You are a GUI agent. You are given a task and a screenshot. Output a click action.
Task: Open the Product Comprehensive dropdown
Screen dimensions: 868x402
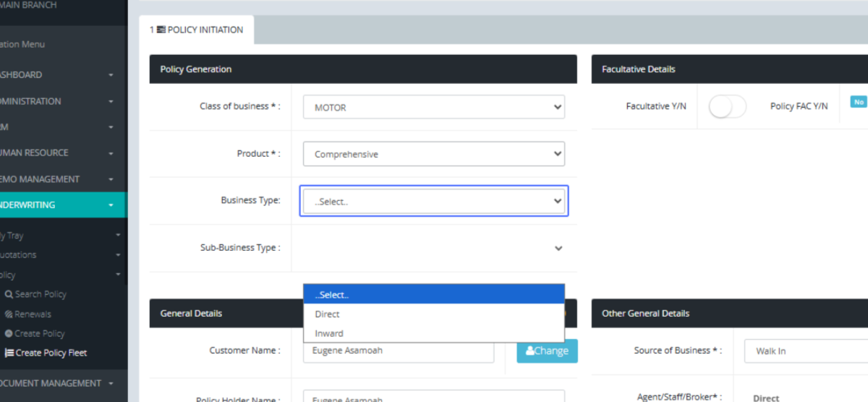tap(433, 154)
